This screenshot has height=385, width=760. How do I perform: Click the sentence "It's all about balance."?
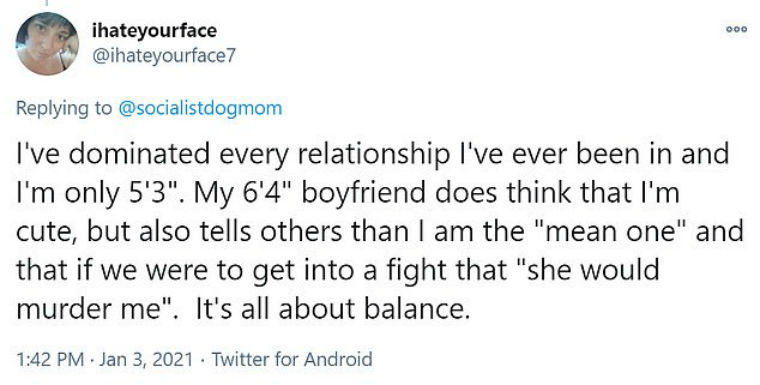333,309
